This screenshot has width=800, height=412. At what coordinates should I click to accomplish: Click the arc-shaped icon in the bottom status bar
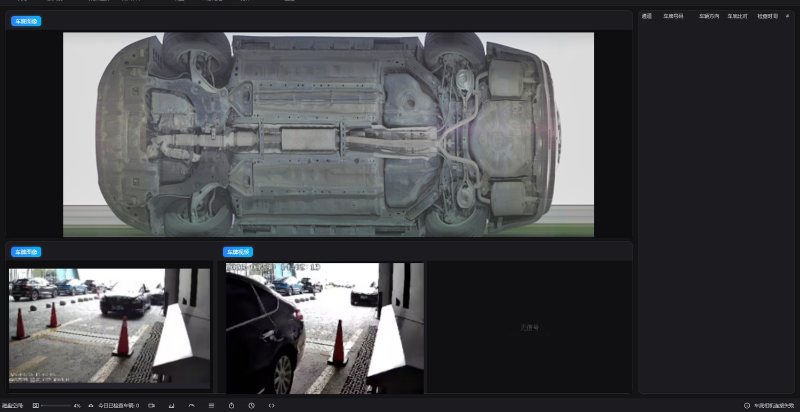[191, 406]
